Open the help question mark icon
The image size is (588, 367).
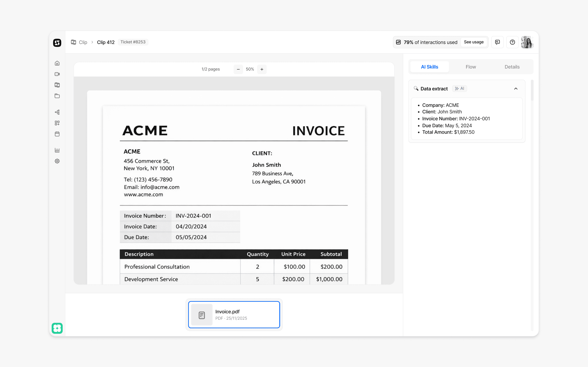pyautogui.click(x=512, y=42)
